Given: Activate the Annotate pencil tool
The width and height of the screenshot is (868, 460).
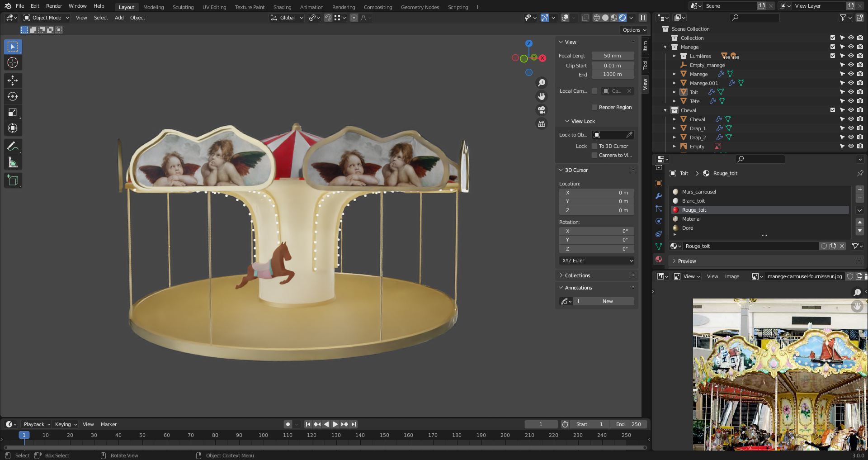Looking at the screenshot, I should (x=13, y=147).
